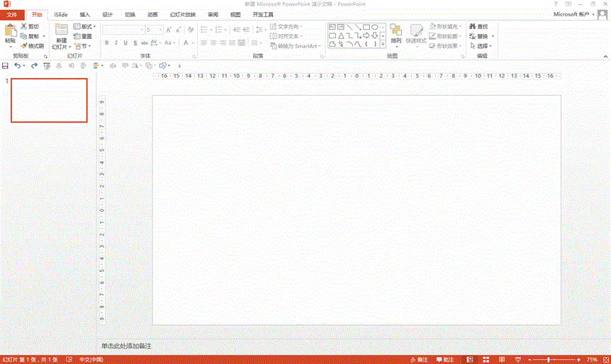The height and width of the screenshot is (364, 611).
Task: Open the Shape Fill (形状填充) dropdown
Action: point(447,26)
